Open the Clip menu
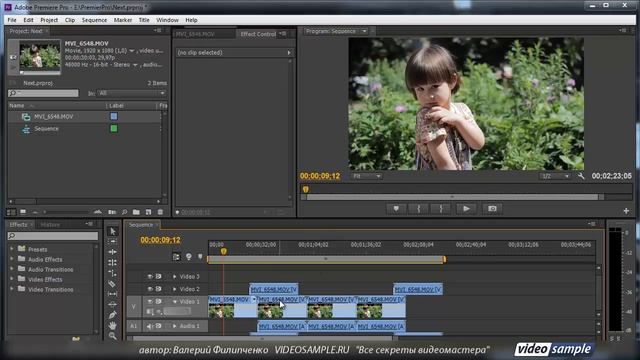 (x=70, y=20)
